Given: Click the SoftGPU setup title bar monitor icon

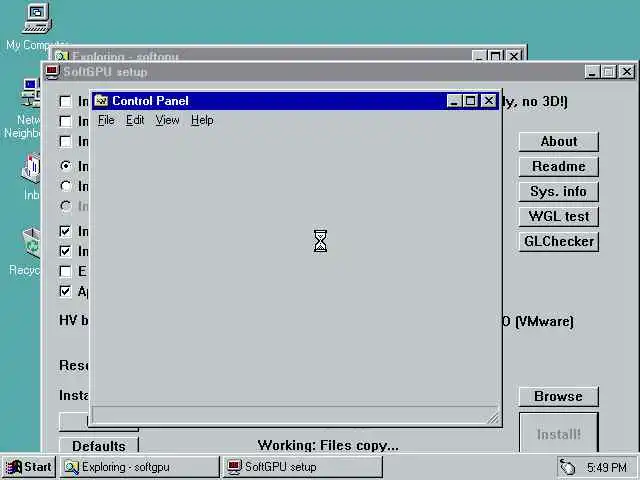Looking at the screenshot, I should 52,72.
